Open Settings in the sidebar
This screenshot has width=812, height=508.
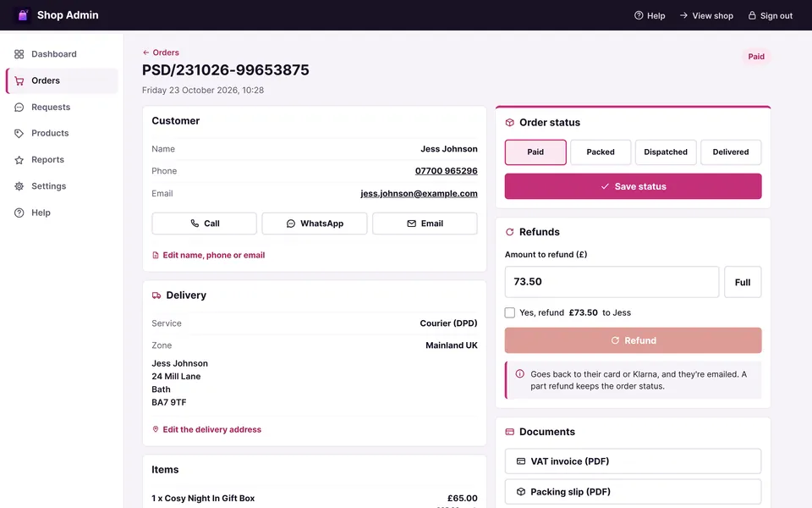pos(62,186)
